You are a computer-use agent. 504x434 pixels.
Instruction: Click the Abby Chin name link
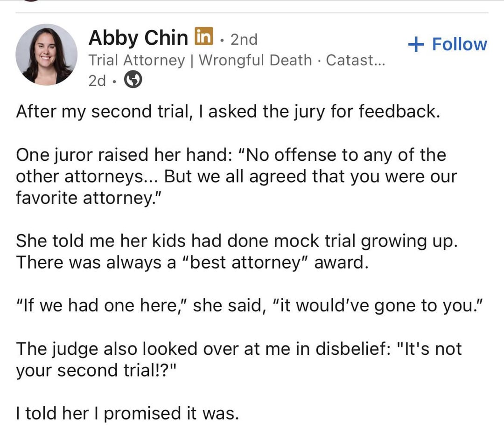click(138, 38)
